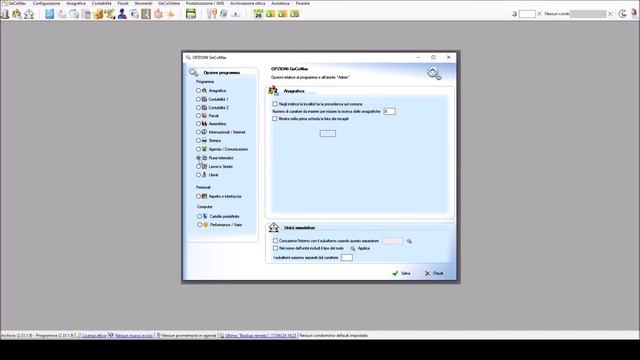The width and height of the screenshot is (640, 360).
Task: Select the Anagrafica radio option
Action: click(x=198, y=91)
